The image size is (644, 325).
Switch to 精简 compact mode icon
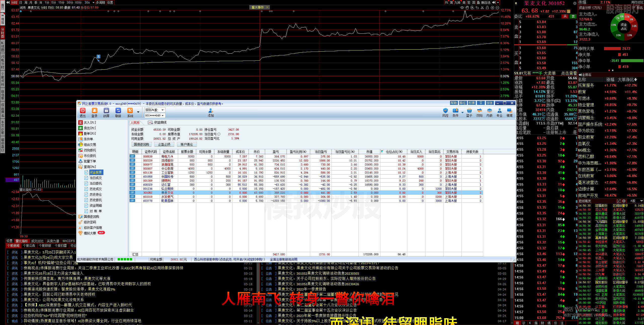coord(510,112)
